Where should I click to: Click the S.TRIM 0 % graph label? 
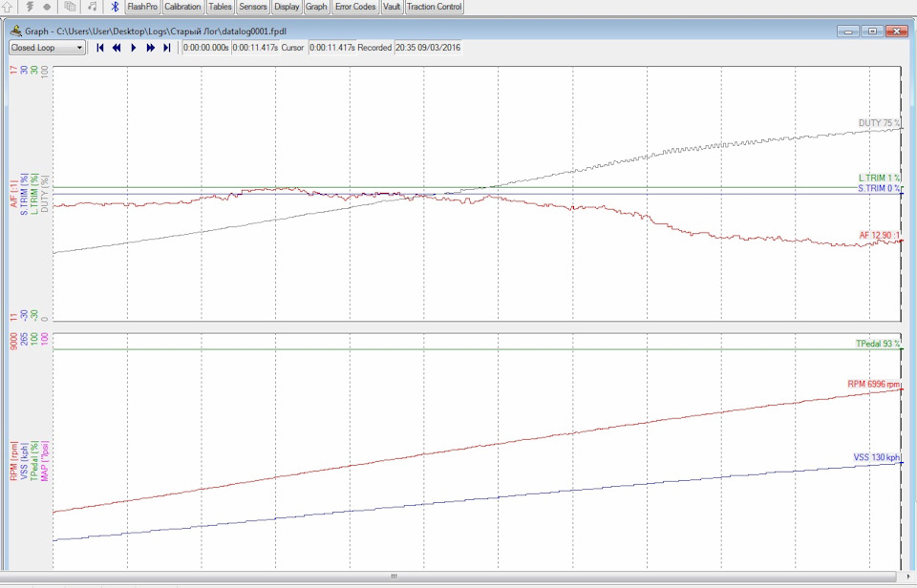(879, 188)
